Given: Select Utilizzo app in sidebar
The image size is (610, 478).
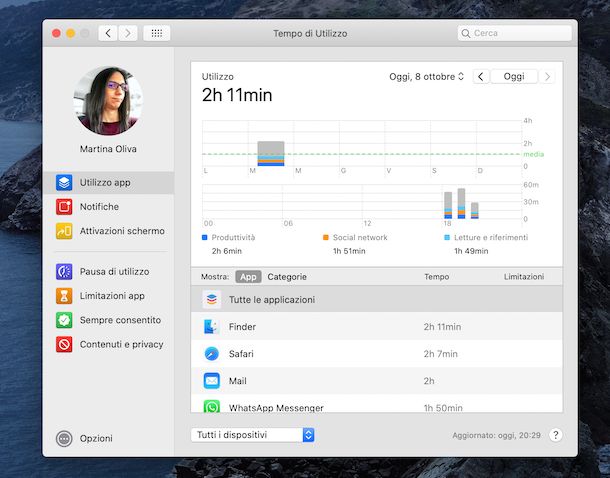Looking at the screenshot, I should [x=109, y=182].
